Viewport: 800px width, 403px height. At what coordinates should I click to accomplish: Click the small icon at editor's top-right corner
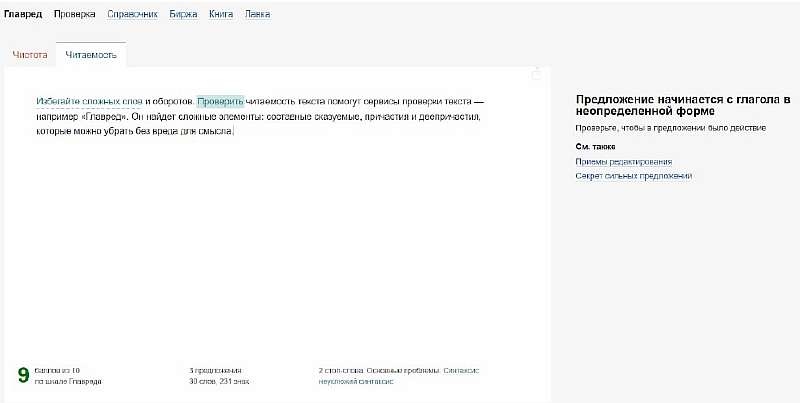[x=536, y=74]
